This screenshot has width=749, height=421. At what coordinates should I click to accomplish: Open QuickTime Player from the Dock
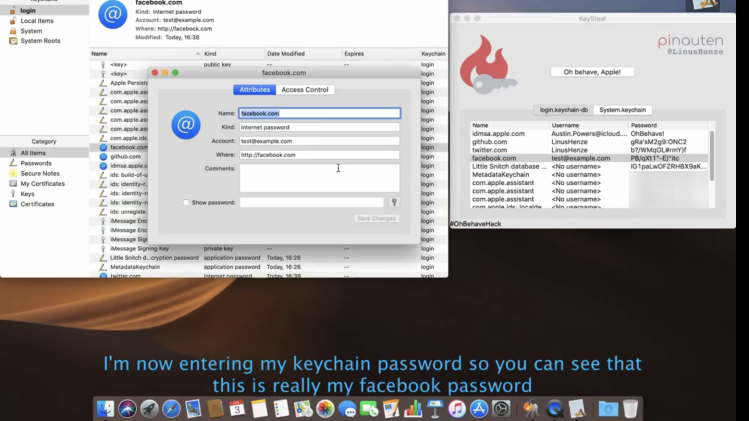pos(555,409)
